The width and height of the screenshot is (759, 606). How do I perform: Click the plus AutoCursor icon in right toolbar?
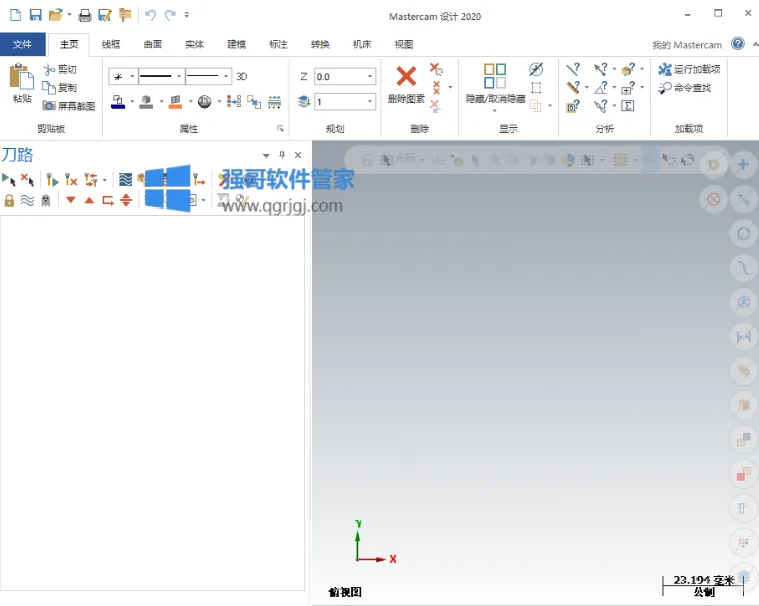tap(744, 165)
